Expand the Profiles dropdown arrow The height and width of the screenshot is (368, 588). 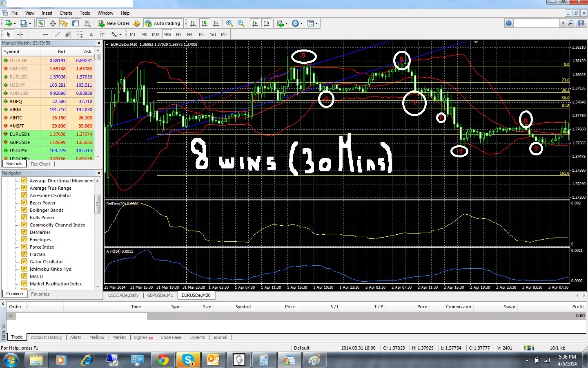30,23
